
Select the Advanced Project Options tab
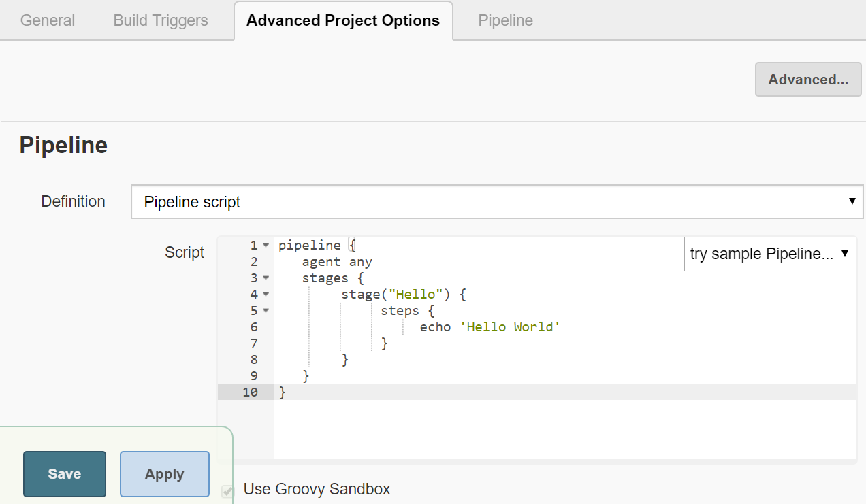point(343,20)
